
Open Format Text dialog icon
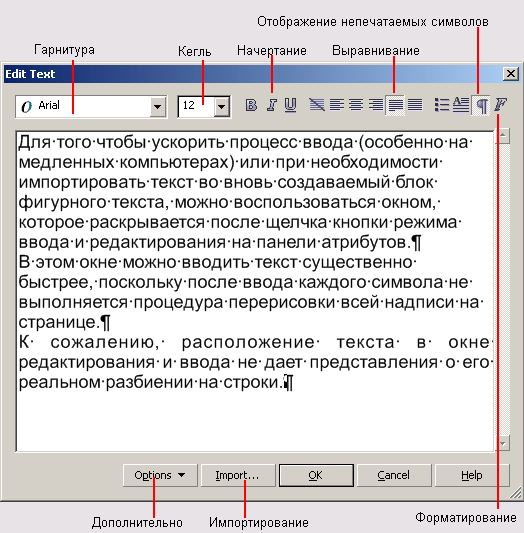500,105
